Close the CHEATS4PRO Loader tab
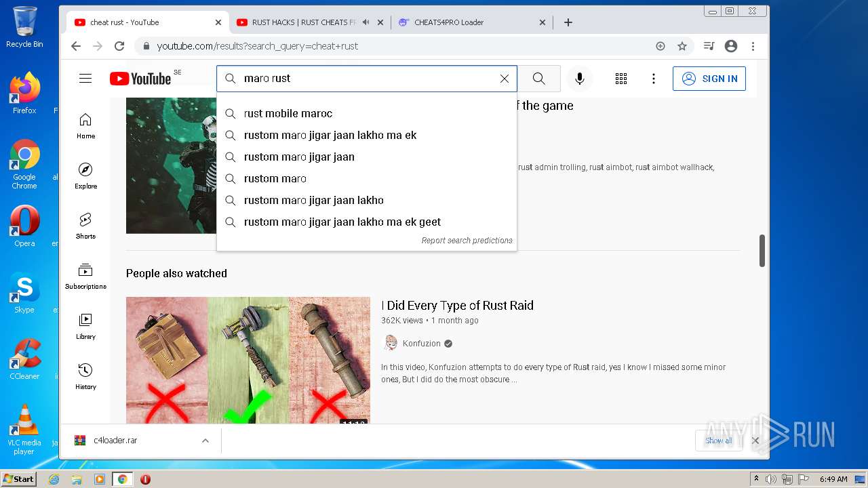The width and height of the screenshot is (868, 488). (x=542, y=22)
